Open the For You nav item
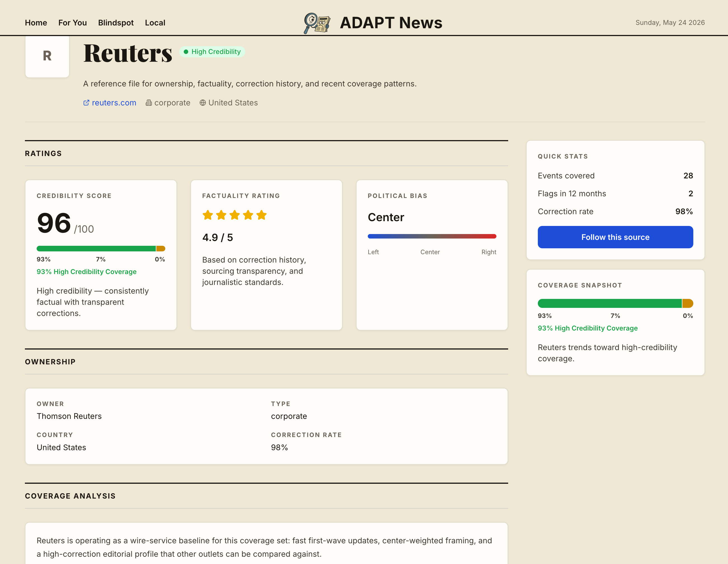This screenshot has width=728, height=564. click(73, 23)
